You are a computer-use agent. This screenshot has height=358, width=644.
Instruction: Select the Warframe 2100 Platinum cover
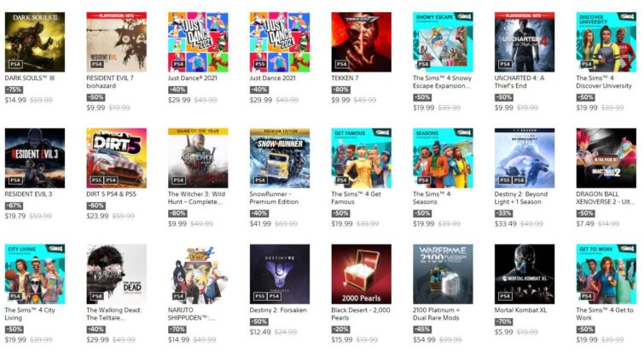coord(443,274)
